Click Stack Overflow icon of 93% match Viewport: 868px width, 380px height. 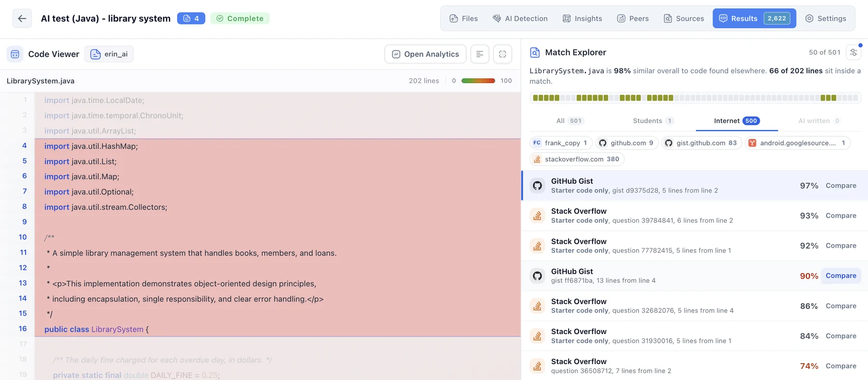click(537, 215)
